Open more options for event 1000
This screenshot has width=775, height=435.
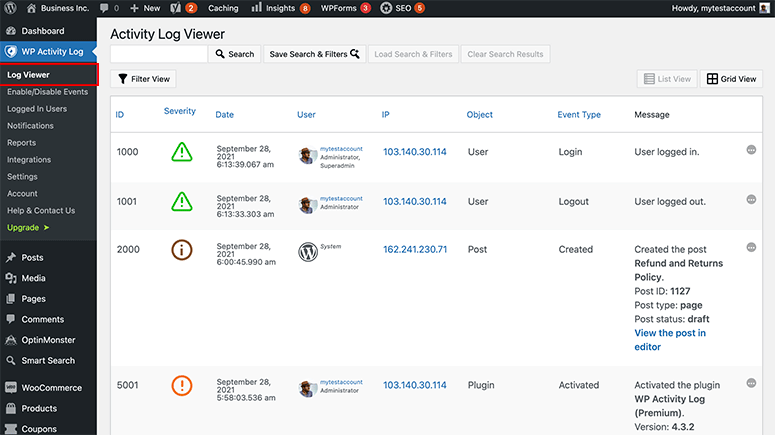(x=751, y=150)
